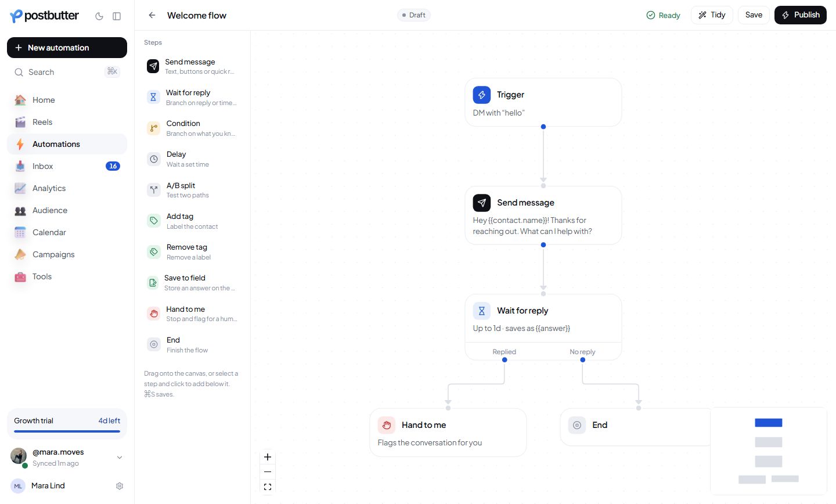Toggle dark mode moon icon
The image size is (836, 504).
(x=99, y=16)
